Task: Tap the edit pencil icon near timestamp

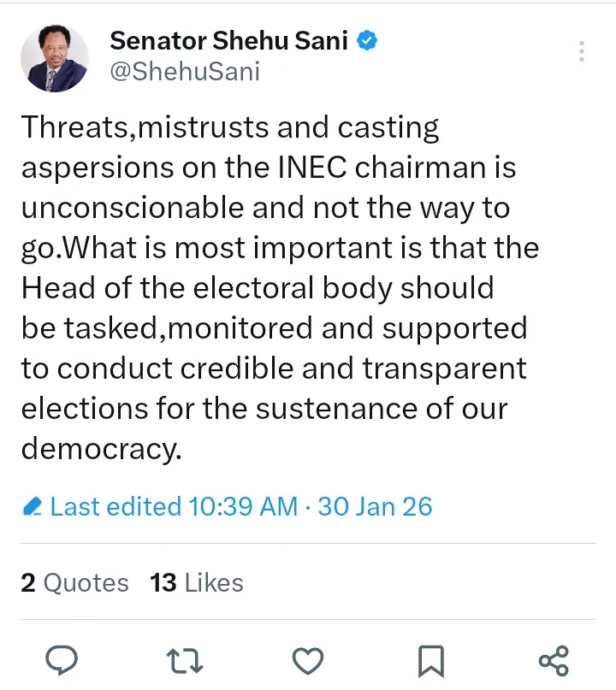Action: coord(33,507)
